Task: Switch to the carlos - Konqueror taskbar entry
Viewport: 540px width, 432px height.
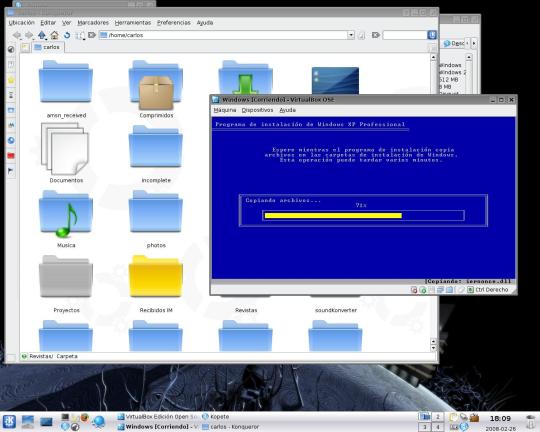Action: coord(230,427)
